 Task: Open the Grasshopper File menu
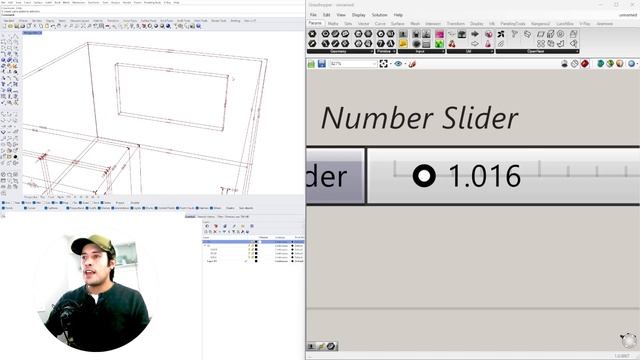313,15
